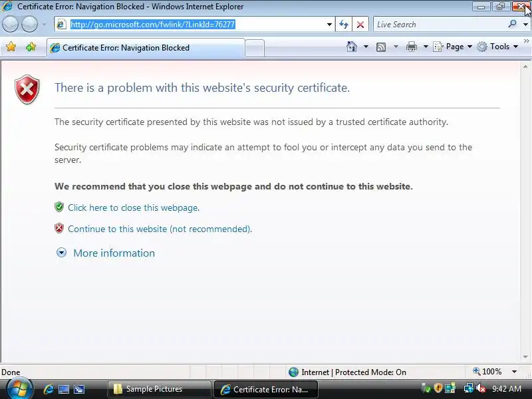The height and width of the screenshot is (399, 532).
Task: Expand the More information section arrow
Action: [61, 253]
